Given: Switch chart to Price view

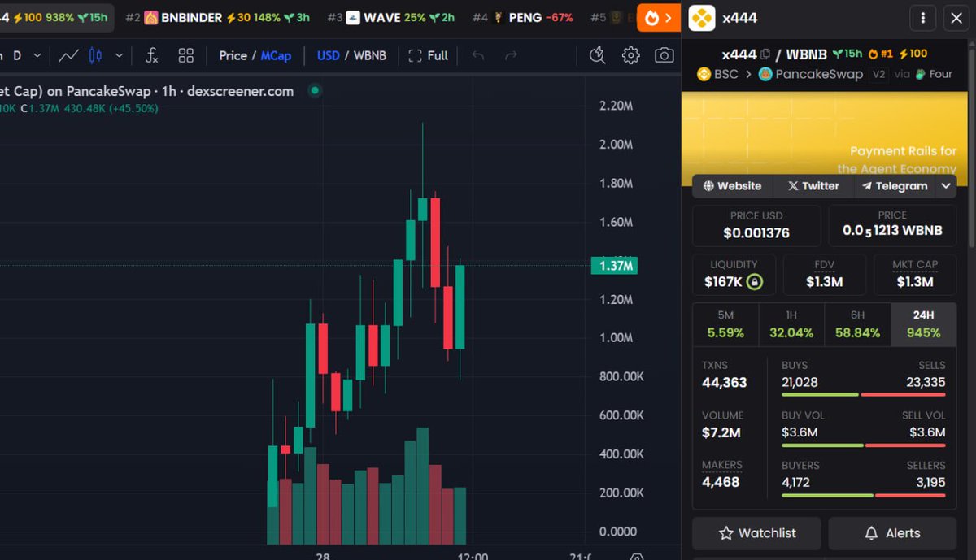Looking at the screenshot, I should [x=233, y=55].
